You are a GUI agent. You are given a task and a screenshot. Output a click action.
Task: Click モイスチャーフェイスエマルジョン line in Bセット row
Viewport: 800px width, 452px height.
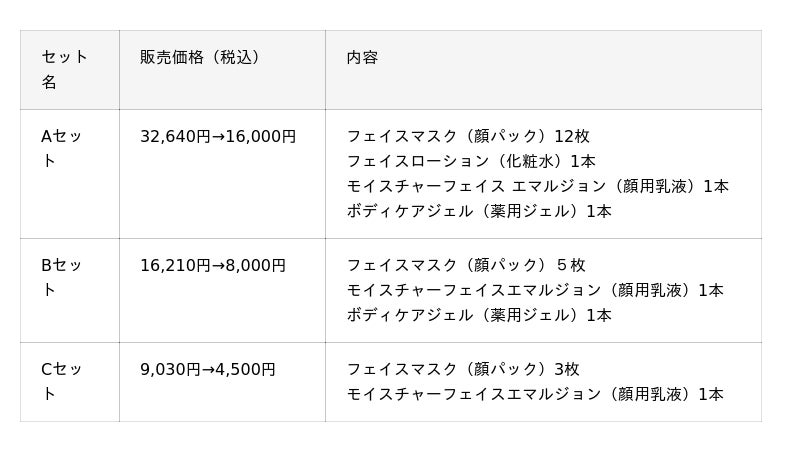tap(535, 290)
